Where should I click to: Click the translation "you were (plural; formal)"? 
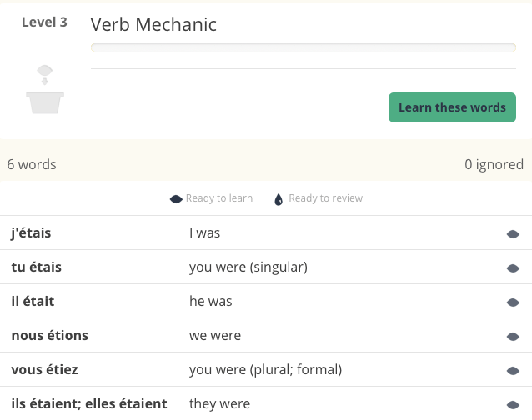point(265,370)
